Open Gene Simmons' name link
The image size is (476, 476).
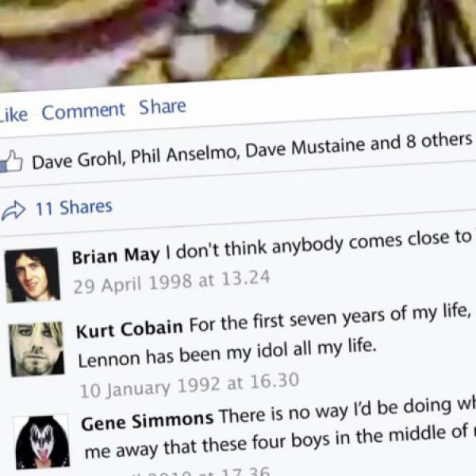pyautogui.click(x=148, y=421)
